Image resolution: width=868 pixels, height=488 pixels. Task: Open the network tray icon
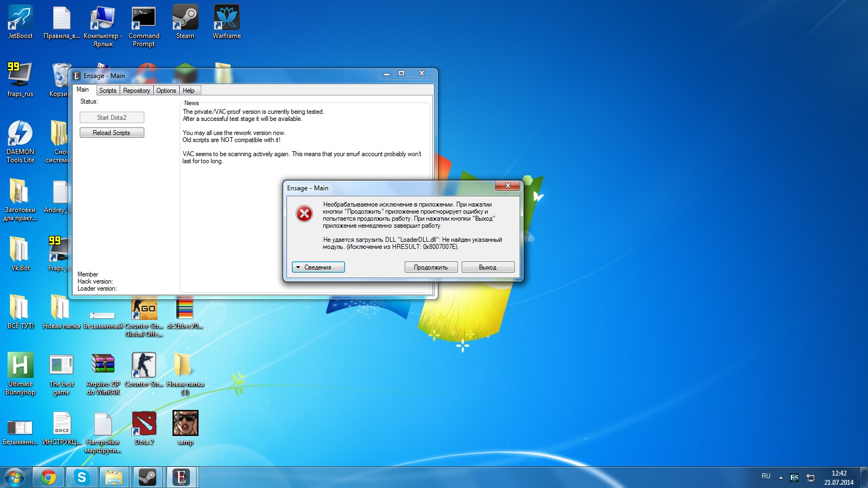[x=810, y=478]
